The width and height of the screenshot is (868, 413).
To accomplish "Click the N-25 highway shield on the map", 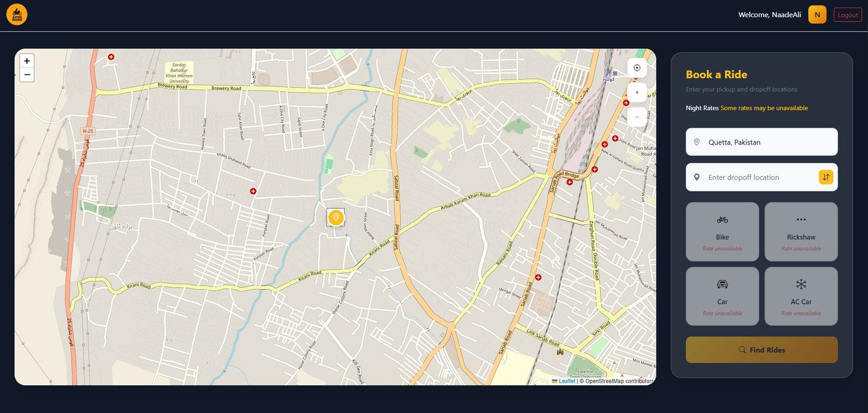I will click(x=88, y=131).
